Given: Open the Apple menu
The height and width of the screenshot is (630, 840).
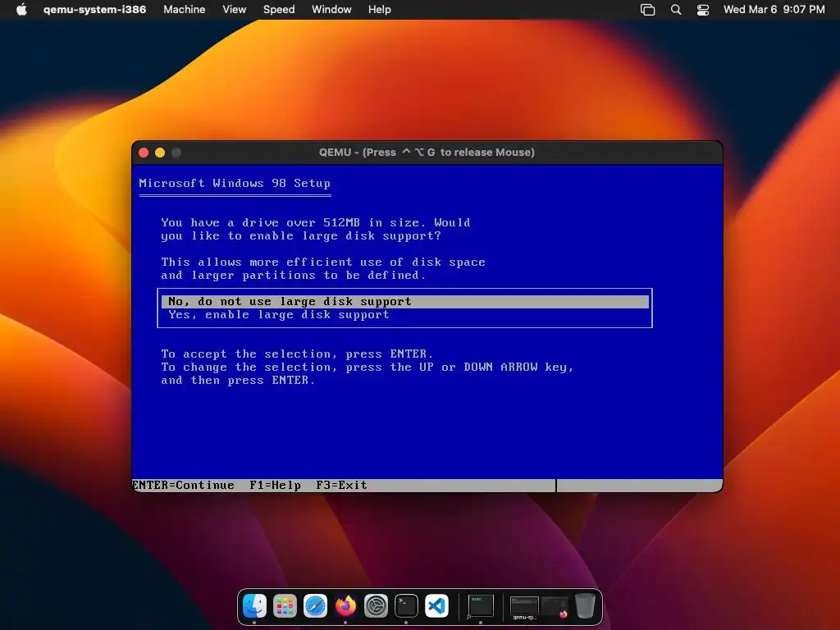Looking at the screenshot, I should click(x=21, y=10).
